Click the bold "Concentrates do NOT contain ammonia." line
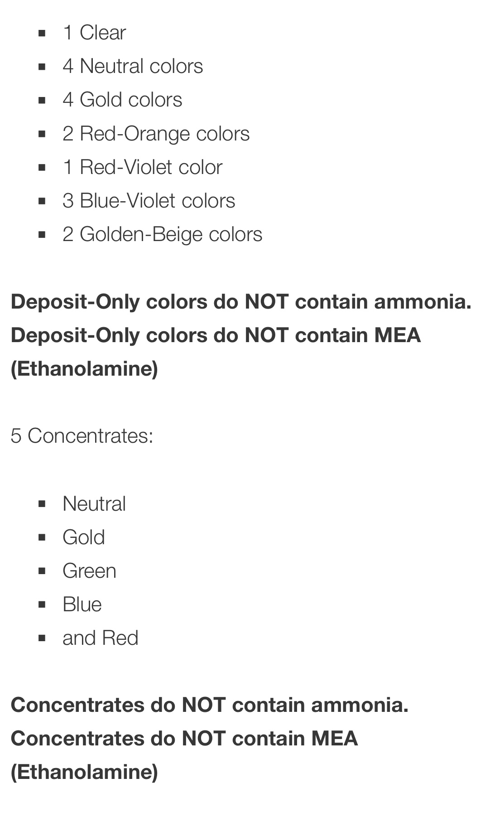The height and width of the screenshot is (817, 504). 209,705
